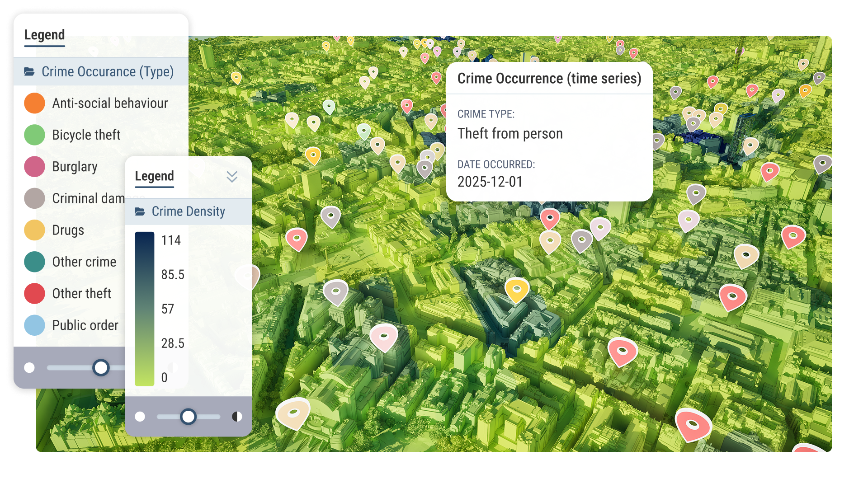Click the Drugs yellow swatch

coord(34,230)
